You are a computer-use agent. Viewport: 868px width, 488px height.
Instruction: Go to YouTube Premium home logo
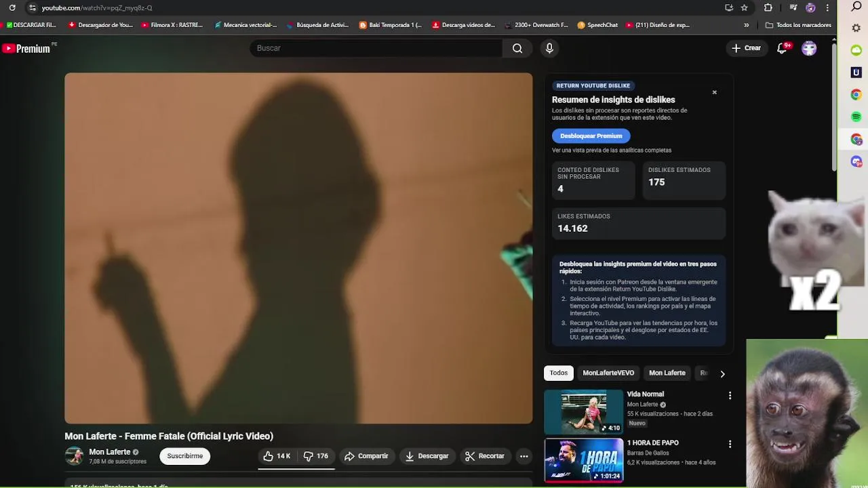(26, 48)
